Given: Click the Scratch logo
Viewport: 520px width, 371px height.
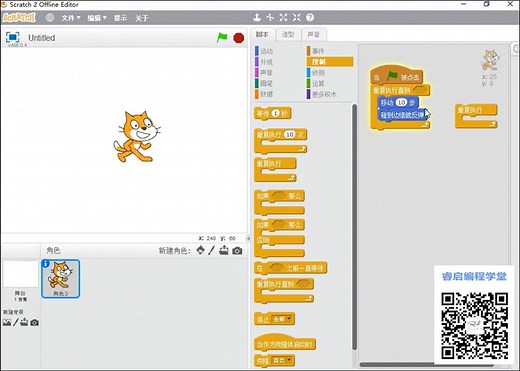Looking at the screenshot, I should (19, 17).
